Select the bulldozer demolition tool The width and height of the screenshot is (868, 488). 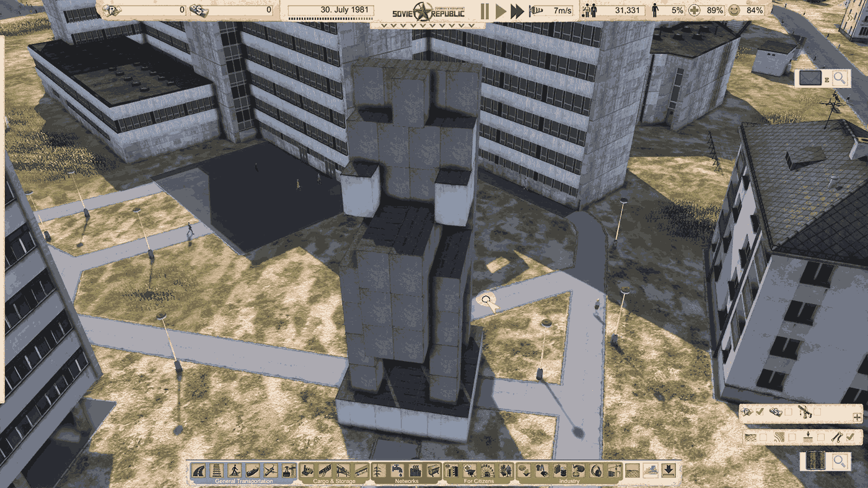[x=651, y=471]
